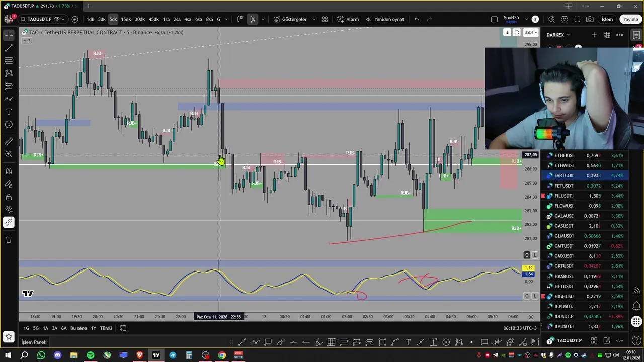Expand favorite indicators dropdown arrow
Viewport: 644px width, 362px height.
click(314, 19)
